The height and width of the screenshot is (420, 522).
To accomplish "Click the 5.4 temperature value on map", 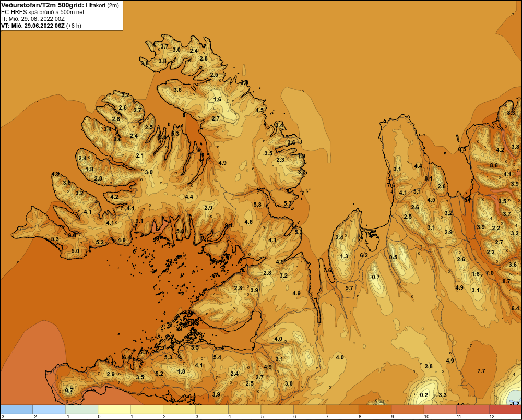I will tap(217, 357).
